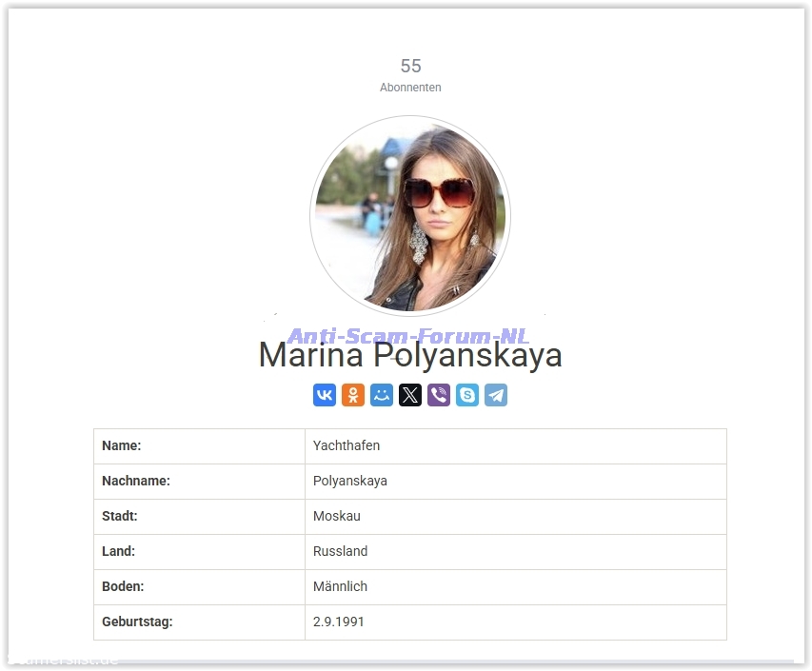Send profile via the Telegram icon

pyautogui.click(x=496, y=395)
